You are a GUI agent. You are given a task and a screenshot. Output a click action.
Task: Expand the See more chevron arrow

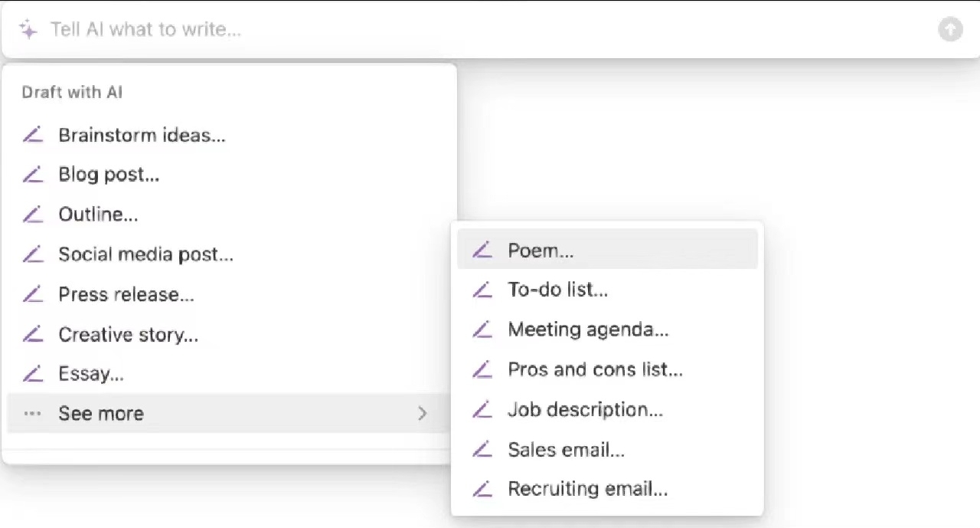(423, 414)
